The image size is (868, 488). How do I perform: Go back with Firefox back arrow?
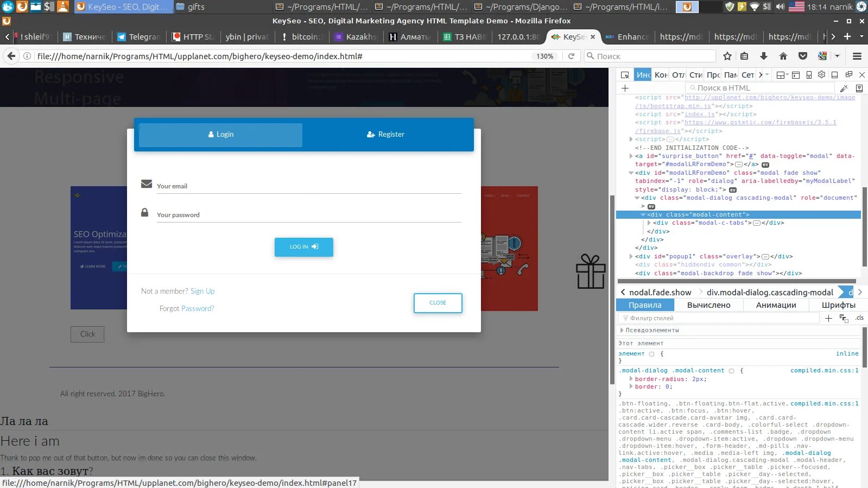pos(11,56)
